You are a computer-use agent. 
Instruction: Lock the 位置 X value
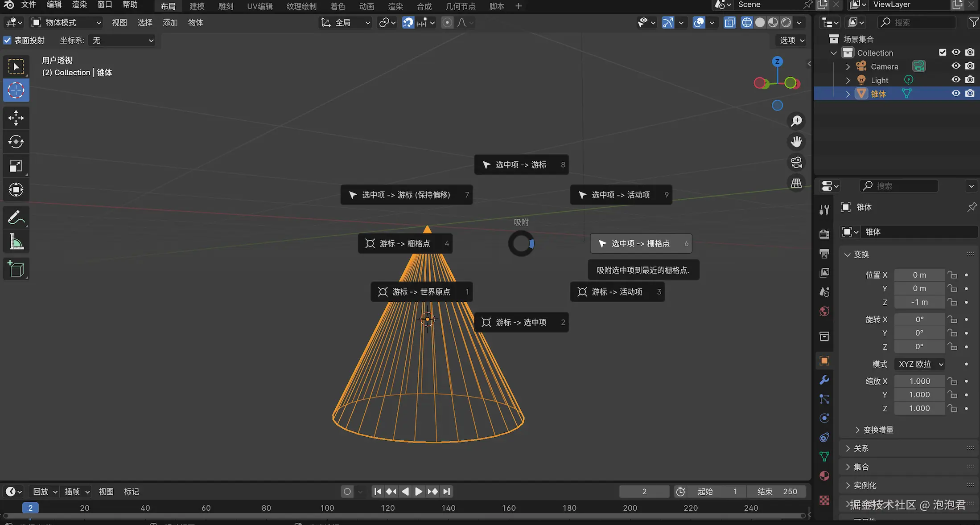click(x=953, y=275)
